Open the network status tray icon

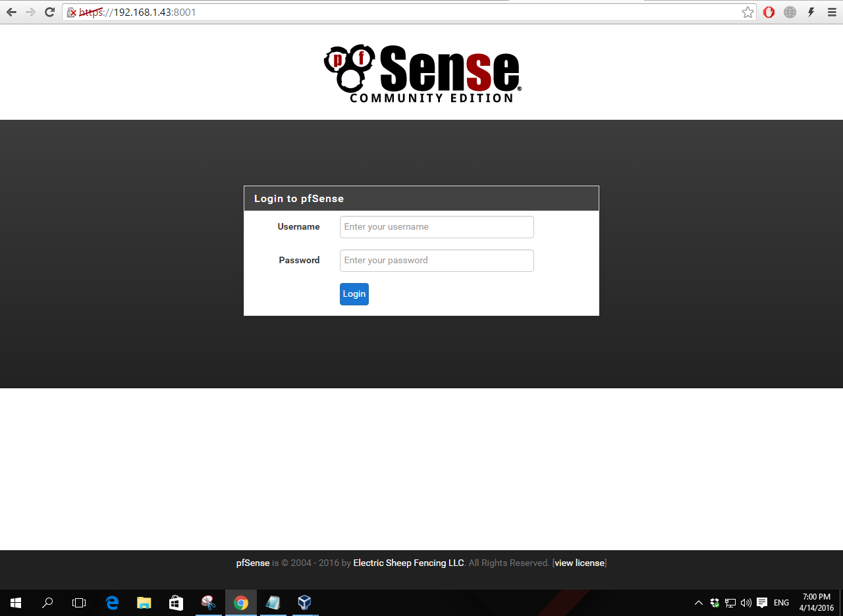[x=730, y=602]
